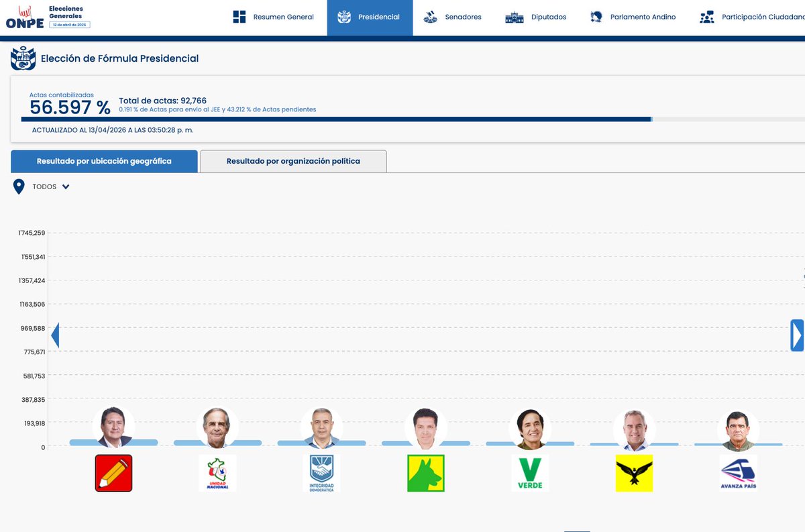Switch to Resultado por organización política tab
The height and width of the screenshot is (532, 805).
pyautogui.click(x=292, y=161)
